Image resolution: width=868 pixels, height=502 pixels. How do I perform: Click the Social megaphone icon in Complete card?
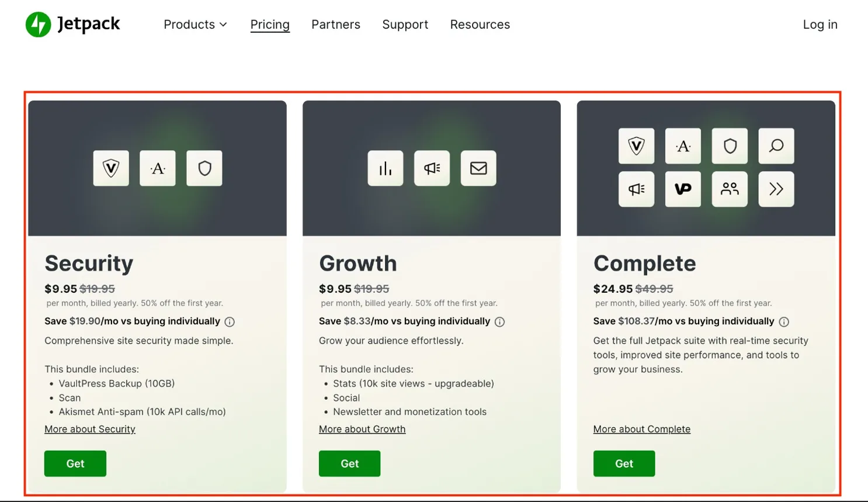(x=637, y=189)
